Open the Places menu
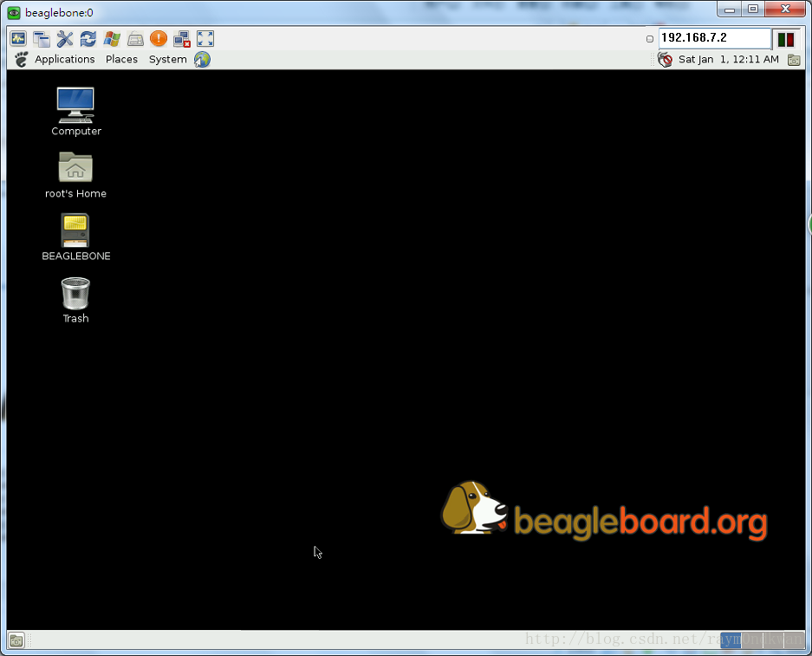Viewport: 812px width, 656px height. click(x=121, y=60)
